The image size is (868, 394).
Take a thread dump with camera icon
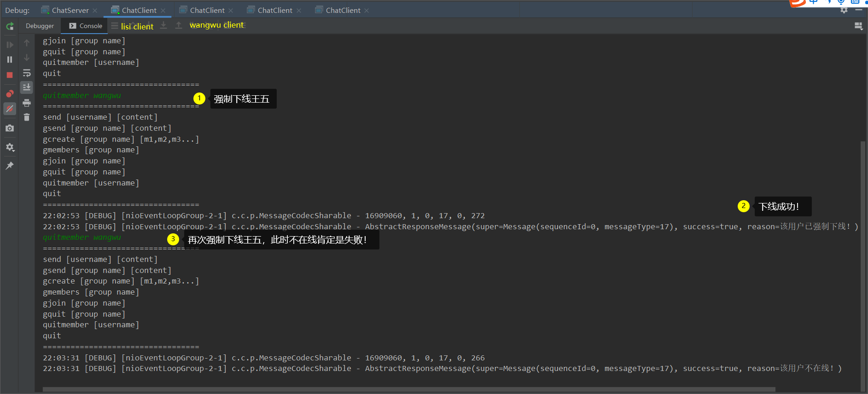(x=10, y=128)
